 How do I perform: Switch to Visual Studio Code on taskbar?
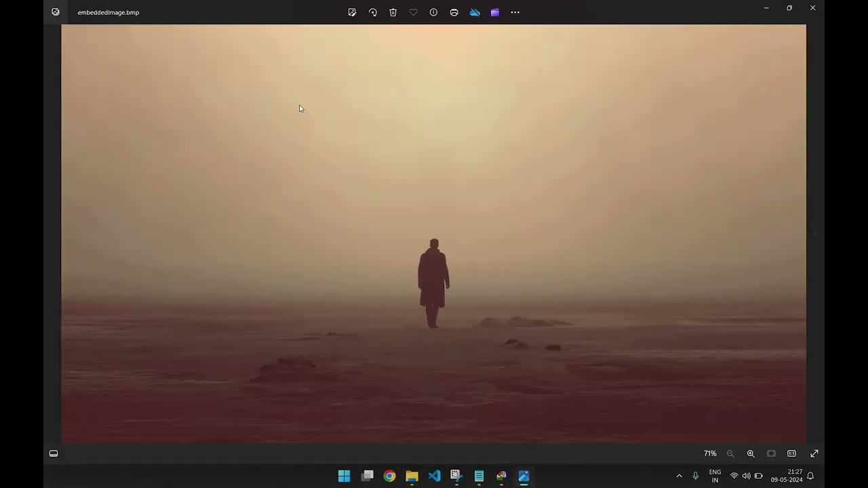pyautogui.click(x=434, y=476)
